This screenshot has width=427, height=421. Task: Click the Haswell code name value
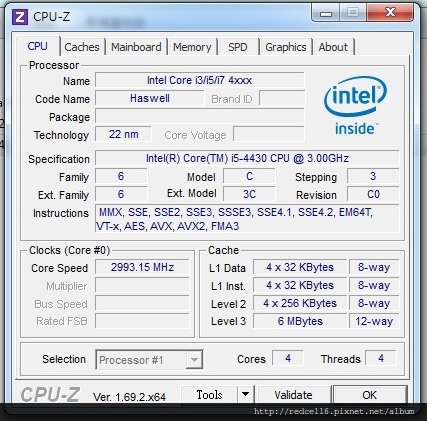[x=150, y=98]
